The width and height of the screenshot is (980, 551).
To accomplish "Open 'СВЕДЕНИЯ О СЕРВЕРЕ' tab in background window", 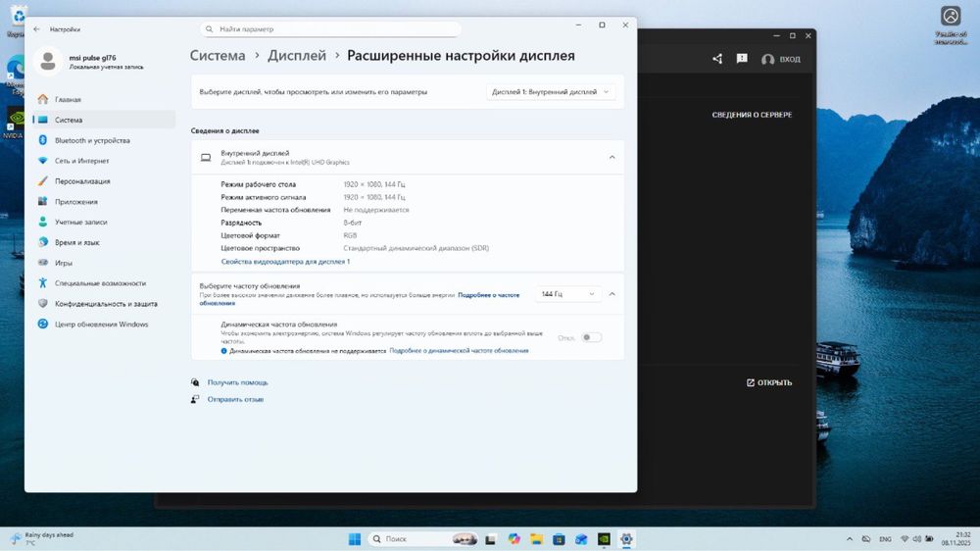I will tap(752, 115).
